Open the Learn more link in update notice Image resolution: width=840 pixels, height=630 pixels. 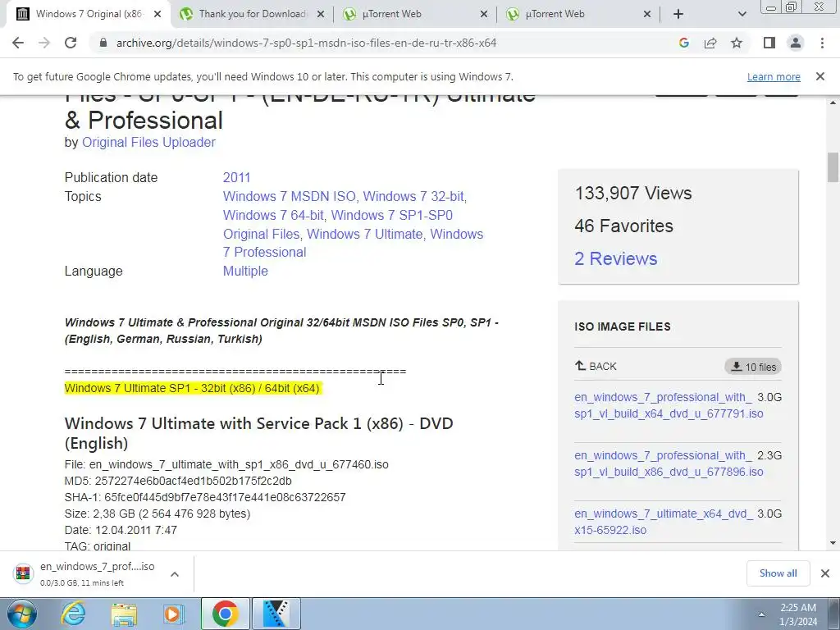(x=774, y=76)
